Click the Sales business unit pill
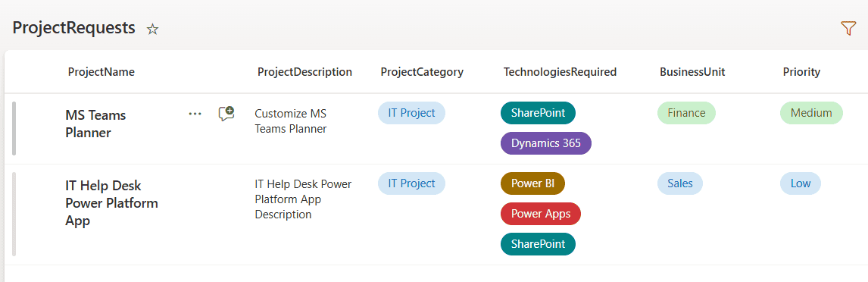The image size is (868, 282). [x=680, y=183]
